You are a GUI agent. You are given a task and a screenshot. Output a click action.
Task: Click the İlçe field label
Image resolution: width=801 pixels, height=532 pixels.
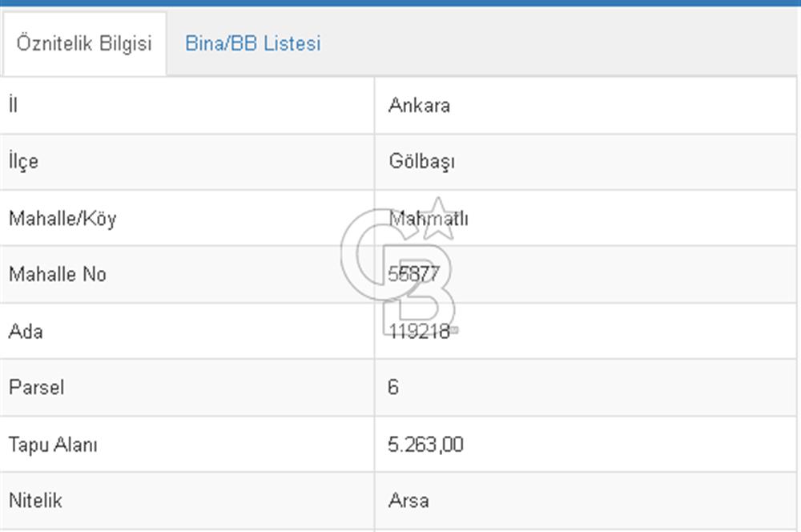point(23,162)
